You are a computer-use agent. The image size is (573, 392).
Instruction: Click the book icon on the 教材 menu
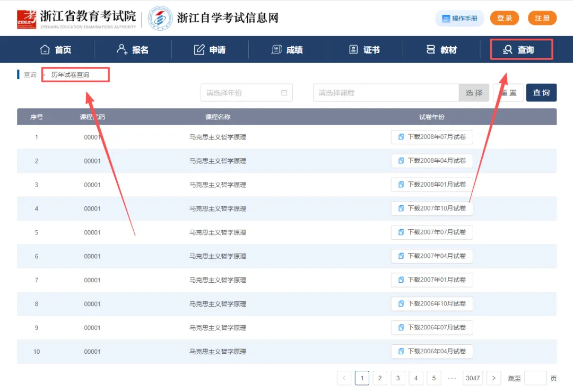(x=431, y=49)
